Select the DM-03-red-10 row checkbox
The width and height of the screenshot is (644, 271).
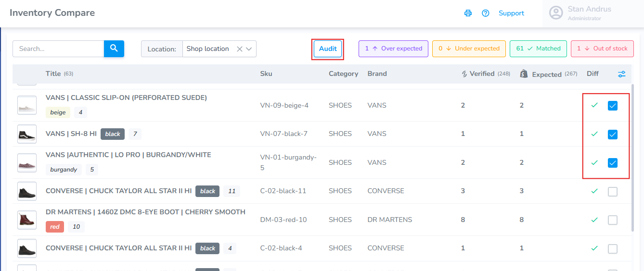[613, 220]
